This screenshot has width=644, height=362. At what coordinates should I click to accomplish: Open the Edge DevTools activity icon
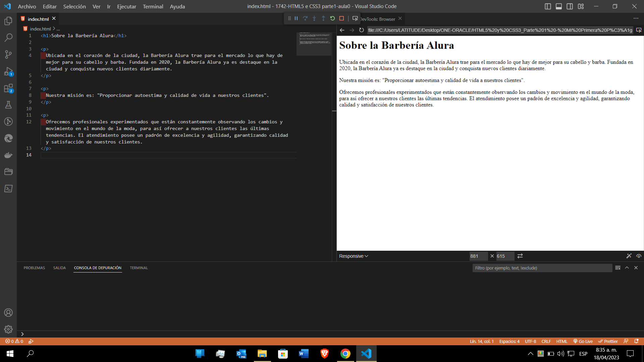click(x=8, y=138)
